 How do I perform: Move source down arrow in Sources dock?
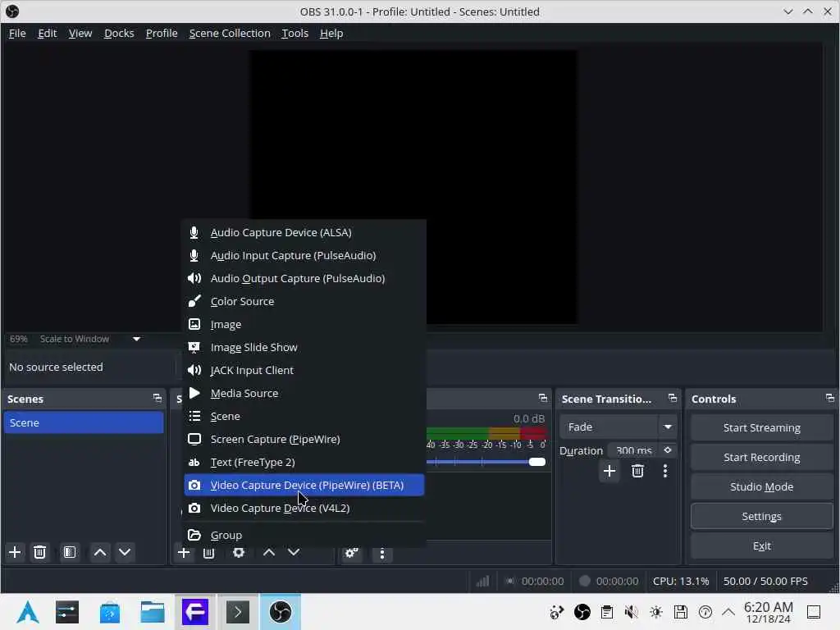pyautogui.click(x=294, y=552)
